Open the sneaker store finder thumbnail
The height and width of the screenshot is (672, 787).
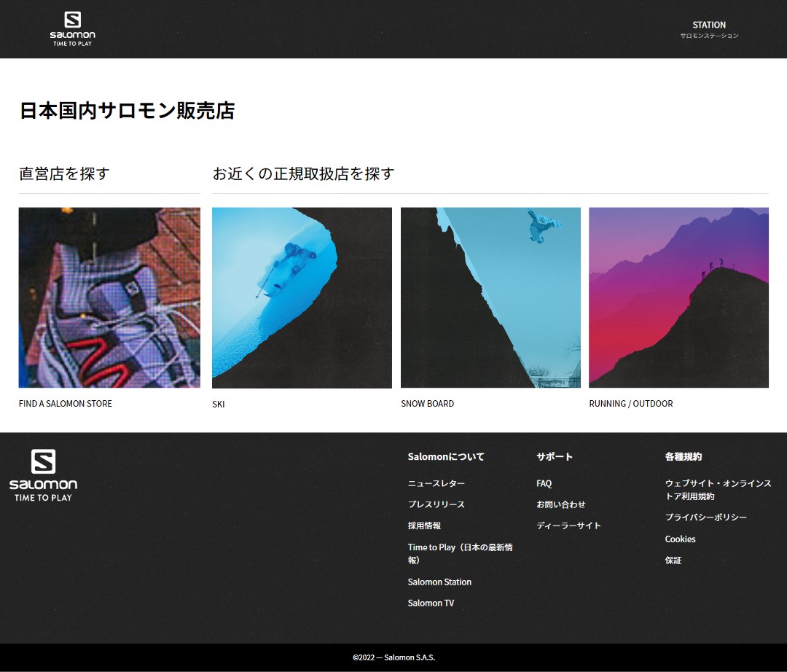coord(109,297)
